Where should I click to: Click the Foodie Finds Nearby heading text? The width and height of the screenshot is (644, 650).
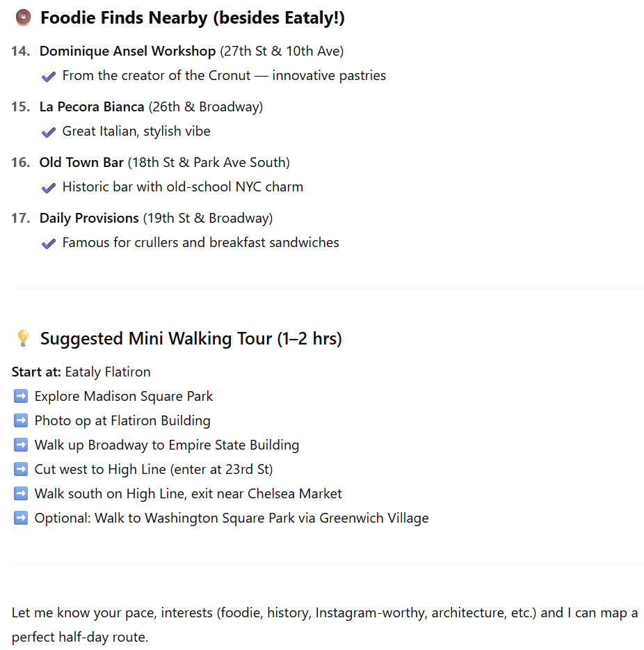click(x=192, y=18)
